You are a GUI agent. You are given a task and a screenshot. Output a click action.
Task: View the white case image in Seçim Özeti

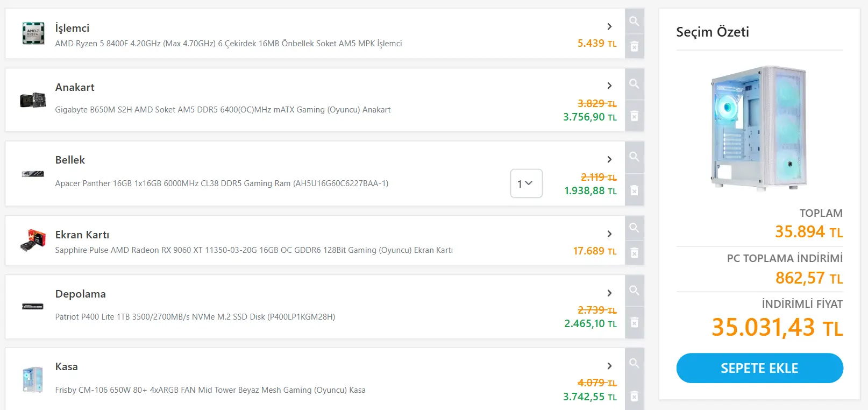click(x=759, y=128)
